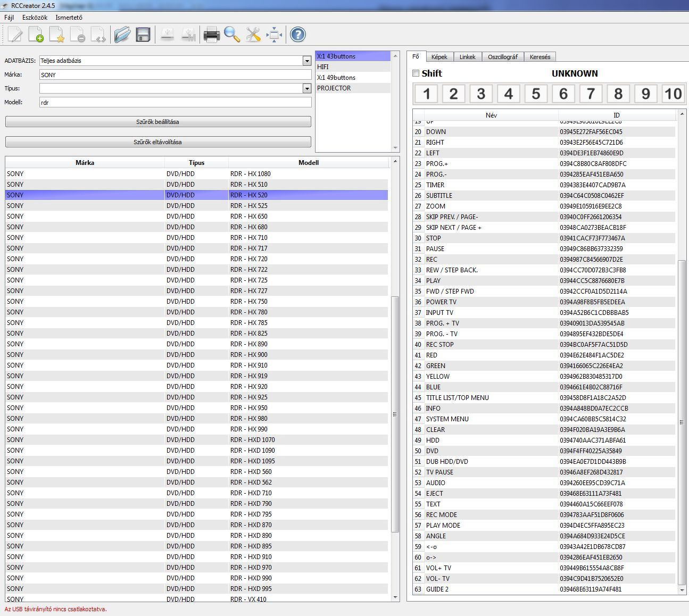Select model RDR - HXD 995
This screenshot has width=689, height=616.
[x=197, y=589]
